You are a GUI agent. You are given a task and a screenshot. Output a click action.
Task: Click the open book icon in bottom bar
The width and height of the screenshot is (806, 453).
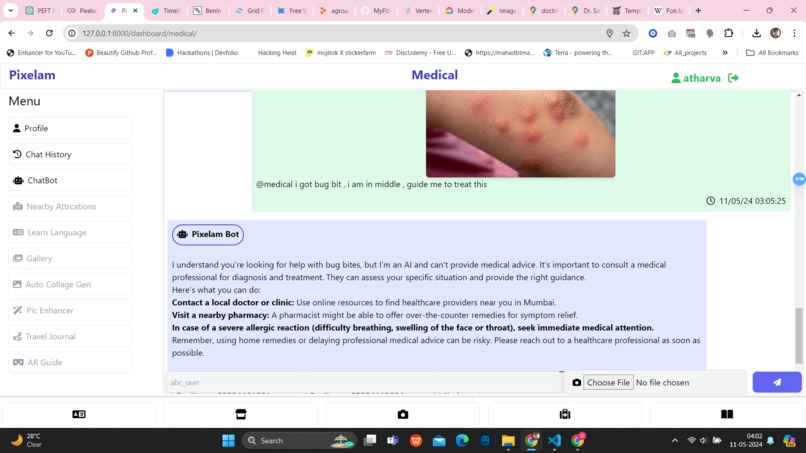(x=727, y=414)
